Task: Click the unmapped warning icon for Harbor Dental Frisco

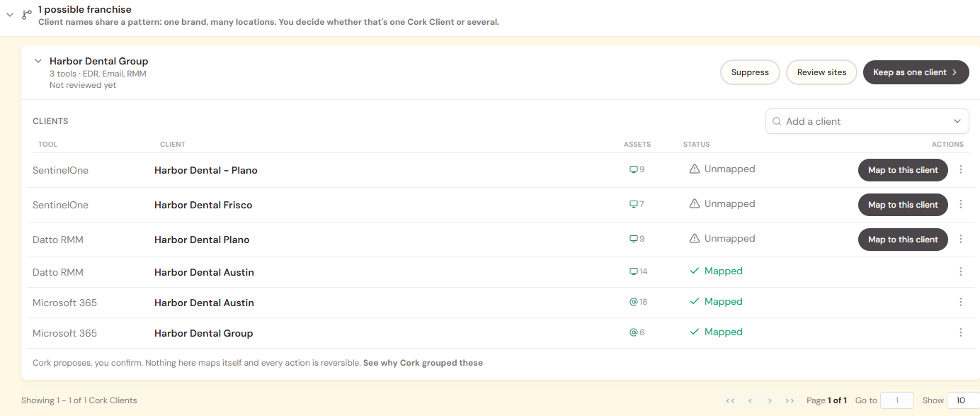Action: (x=695, y=204)
